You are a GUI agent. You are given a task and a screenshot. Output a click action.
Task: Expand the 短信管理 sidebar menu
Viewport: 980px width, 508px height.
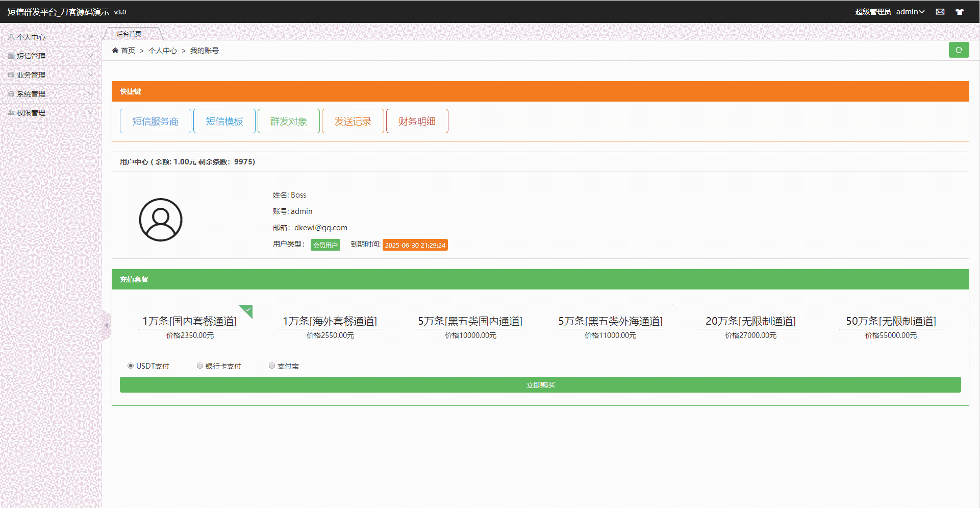31,56
